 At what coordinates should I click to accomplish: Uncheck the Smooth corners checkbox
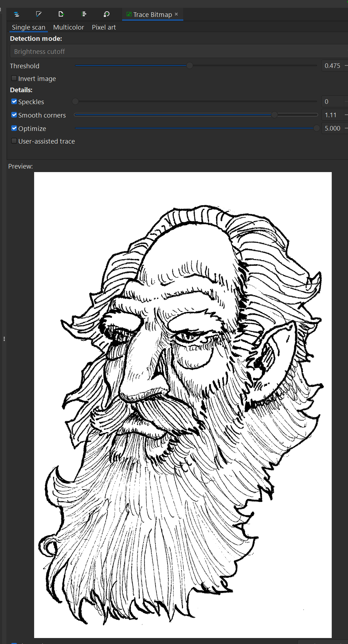(x=14, y=115)
